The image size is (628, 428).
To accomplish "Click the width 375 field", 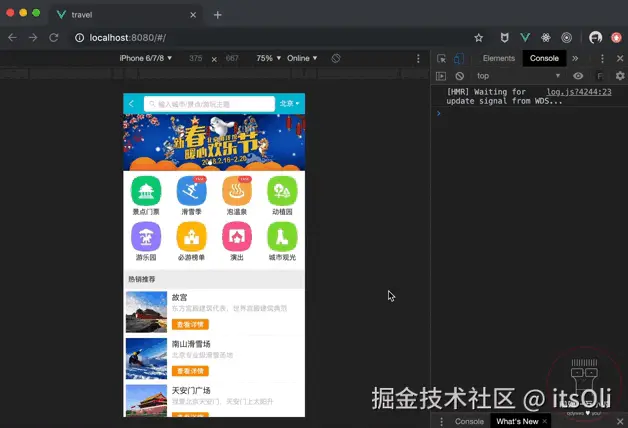I will point(195,58).
